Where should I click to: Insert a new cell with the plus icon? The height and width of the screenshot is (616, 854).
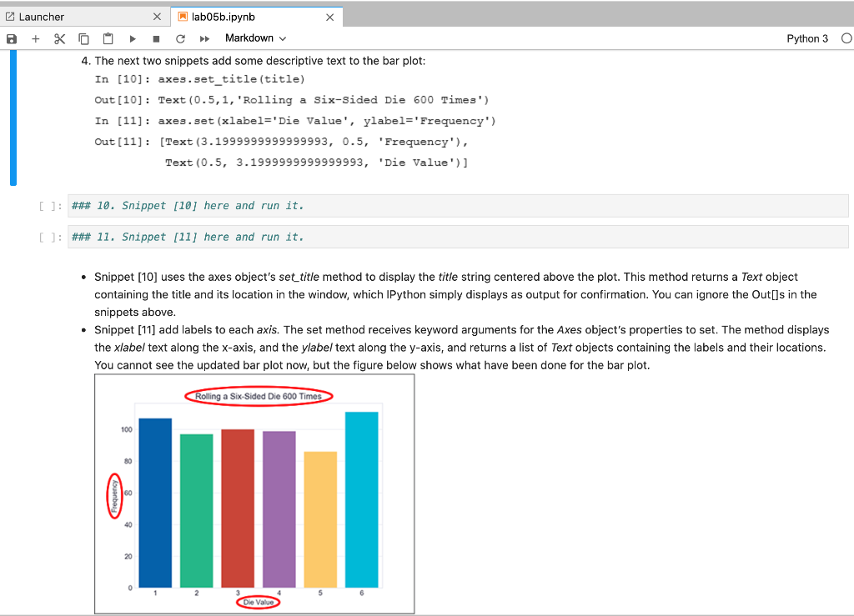[35, 38]
